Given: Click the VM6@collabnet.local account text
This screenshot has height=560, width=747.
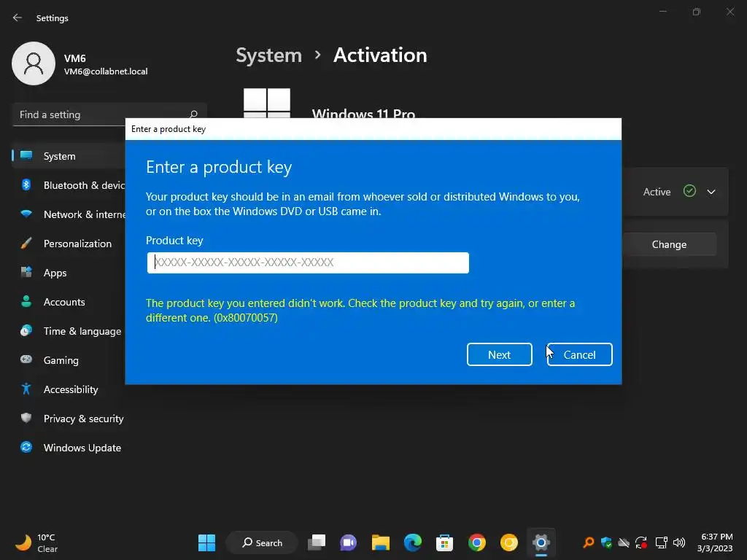Looking at the screenshot, I should pos(106,71).
